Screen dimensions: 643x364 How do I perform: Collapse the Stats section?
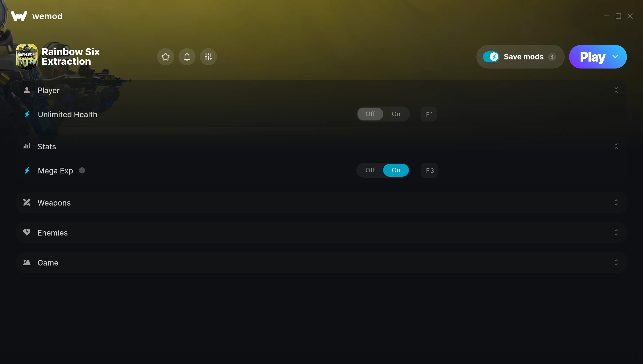click(x=616, y=146)
